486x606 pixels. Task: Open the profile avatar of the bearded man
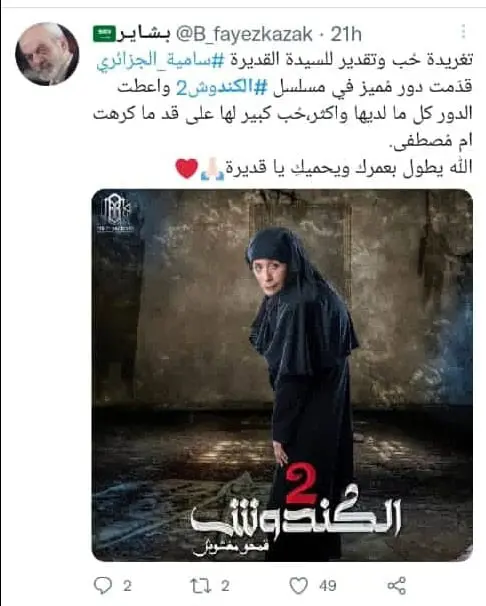pos(47,54)
